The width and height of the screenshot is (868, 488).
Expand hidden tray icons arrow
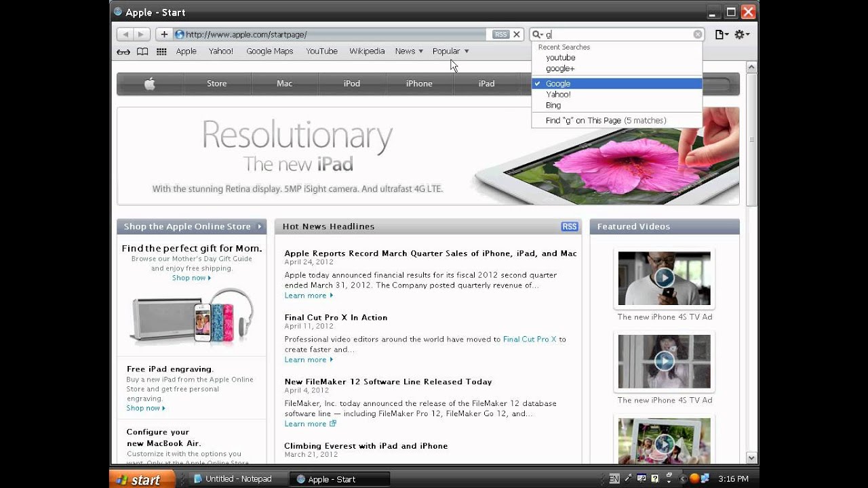click(x=684, y=479)
